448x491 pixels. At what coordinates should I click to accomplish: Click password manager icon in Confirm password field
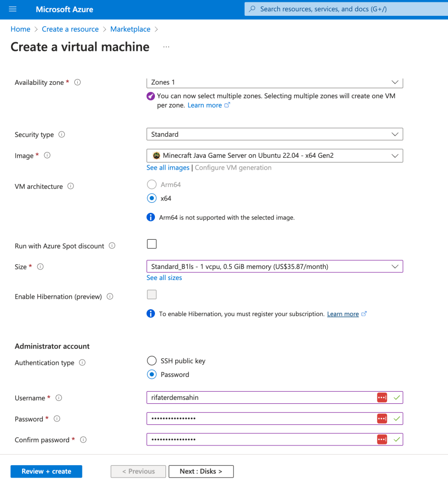[382, 440]
